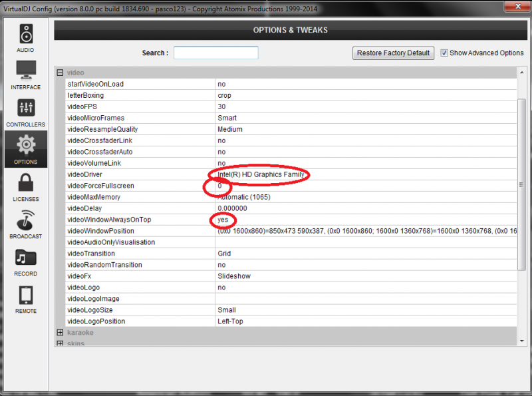This screenshot has width=532, height=396.
Task: Click the letterBoxing value 'crop'
Action: tap(224, 95)
